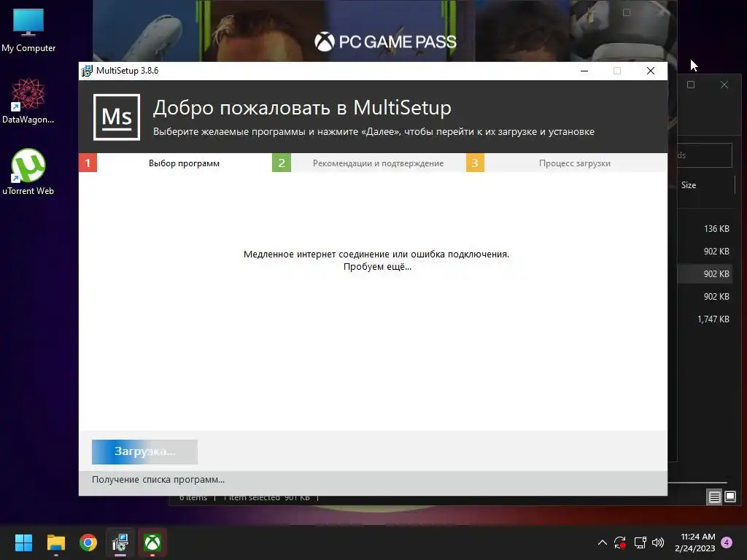Click the MultiSetup Ms logo
The height and width of the screenshot is (560, 747).
pyautogui.click(x=117, y=117)
